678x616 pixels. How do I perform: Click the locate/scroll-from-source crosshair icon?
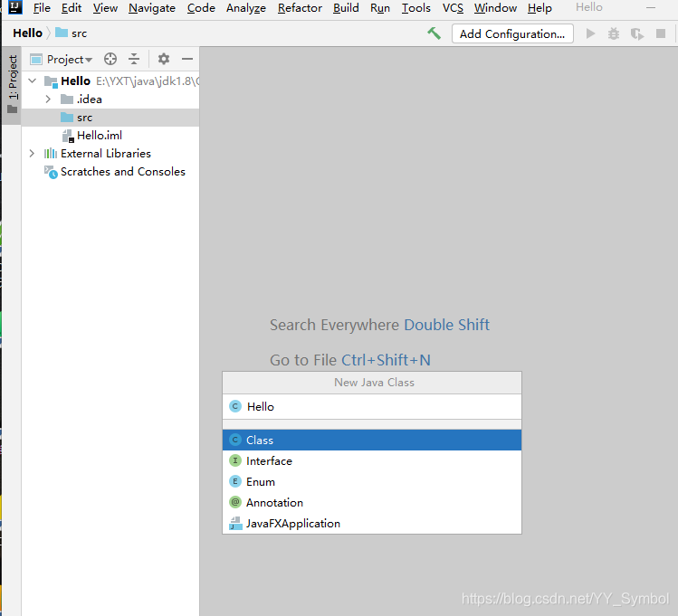pos(110,59)
